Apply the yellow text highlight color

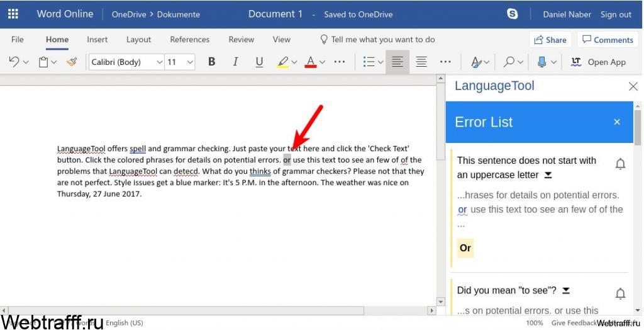(x=282, y=62)
